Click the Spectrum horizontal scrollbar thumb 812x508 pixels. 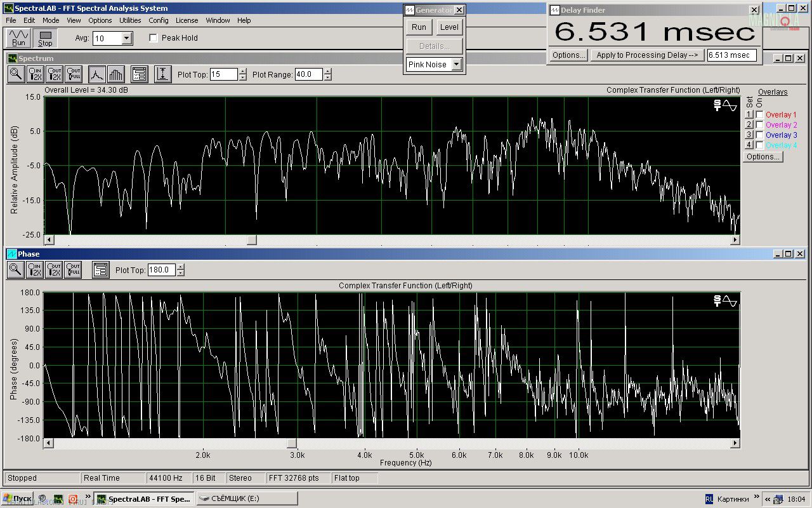[x=252, y=240]
